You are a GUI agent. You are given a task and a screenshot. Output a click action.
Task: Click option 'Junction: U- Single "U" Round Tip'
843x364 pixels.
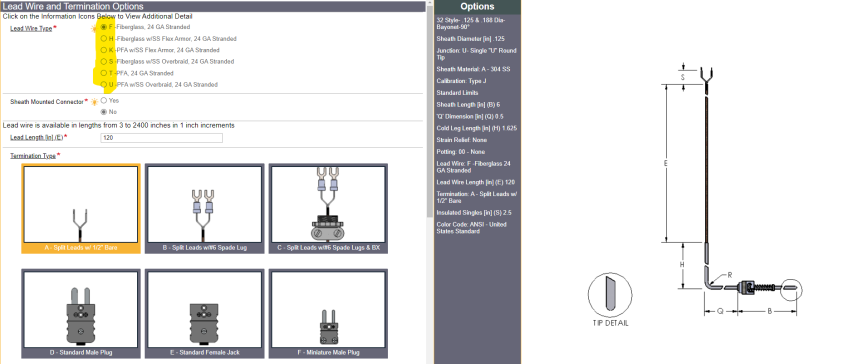click(x=476, y=54)
